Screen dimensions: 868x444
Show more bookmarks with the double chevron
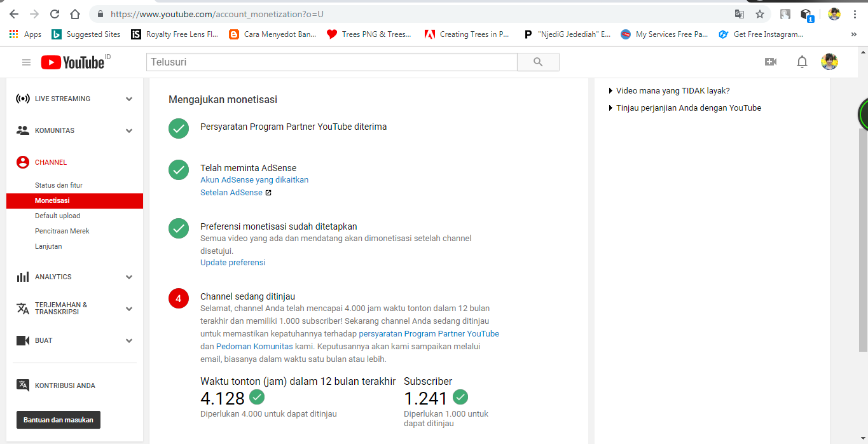[x=853, y=34]
